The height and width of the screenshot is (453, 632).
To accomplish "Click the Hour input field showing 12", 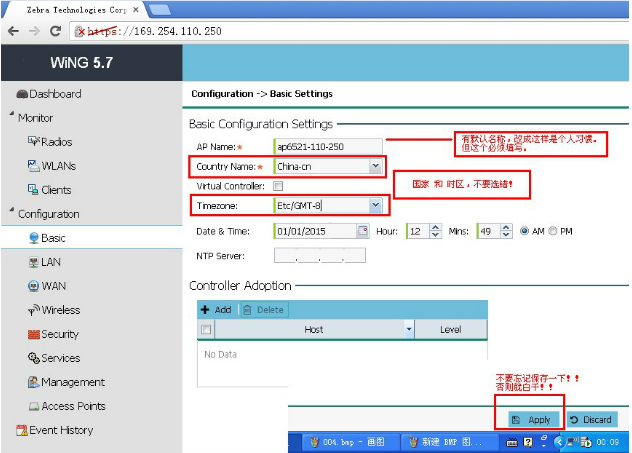I will click(418, 231).
